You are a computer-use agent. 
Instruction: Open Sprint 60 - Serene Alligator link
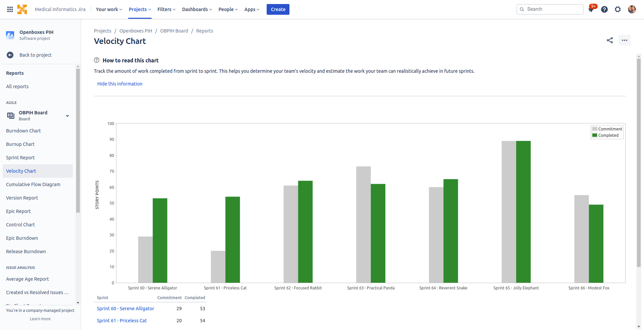(x=125, y=309)
